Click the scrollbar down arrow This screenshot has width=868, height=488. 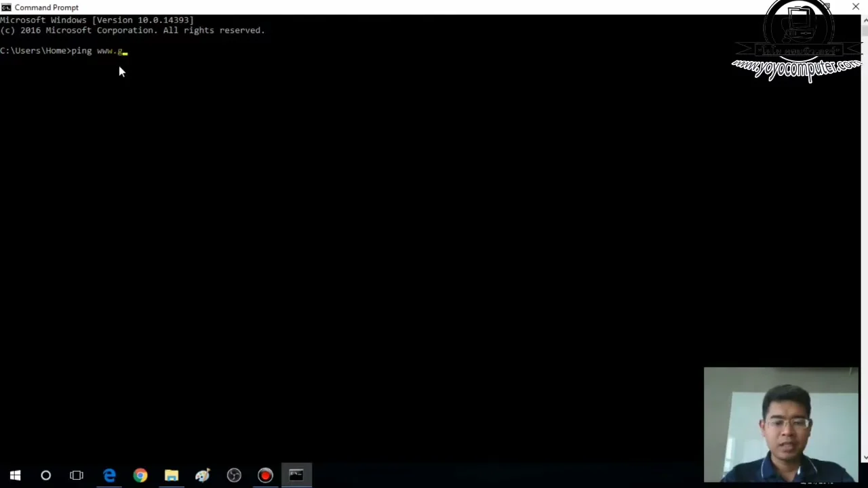tap(865, 458)
